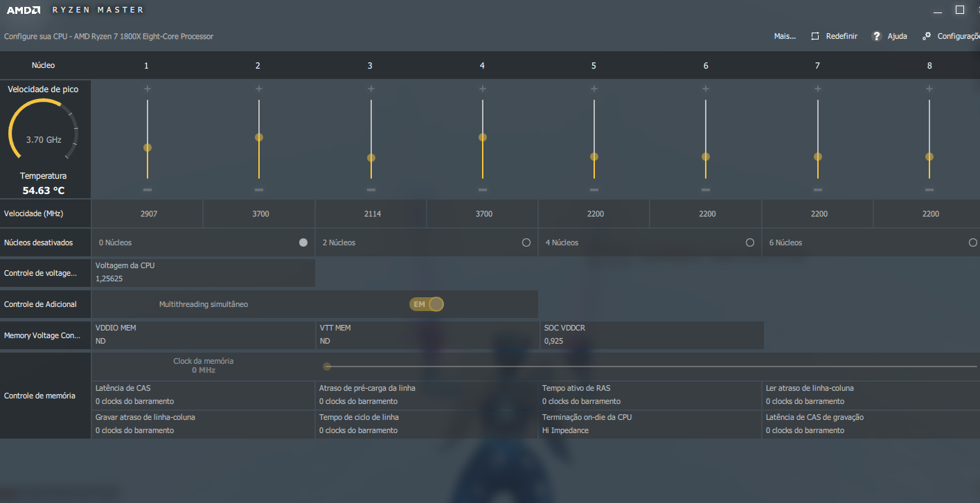The height and width of the screenshot is (503, 980).
Task: Click Clock da memória slider handle
Action: [x=327, y=367]
